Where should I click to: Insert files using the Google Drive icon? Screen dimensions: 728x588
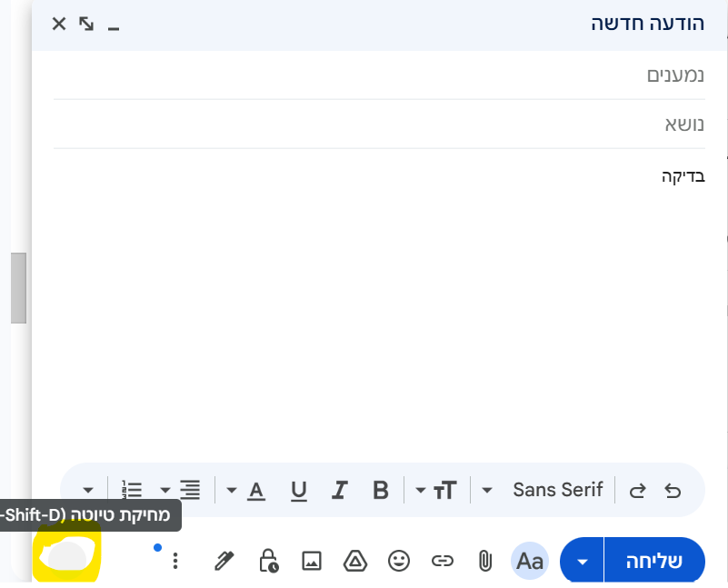pos(354,561)
